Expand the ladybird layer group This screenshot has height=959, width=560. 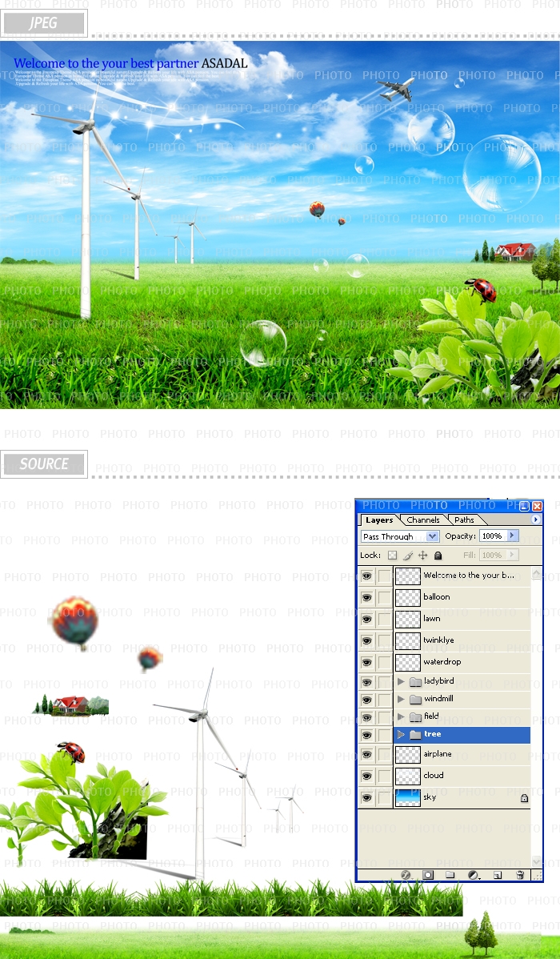[x=401, y=681]
